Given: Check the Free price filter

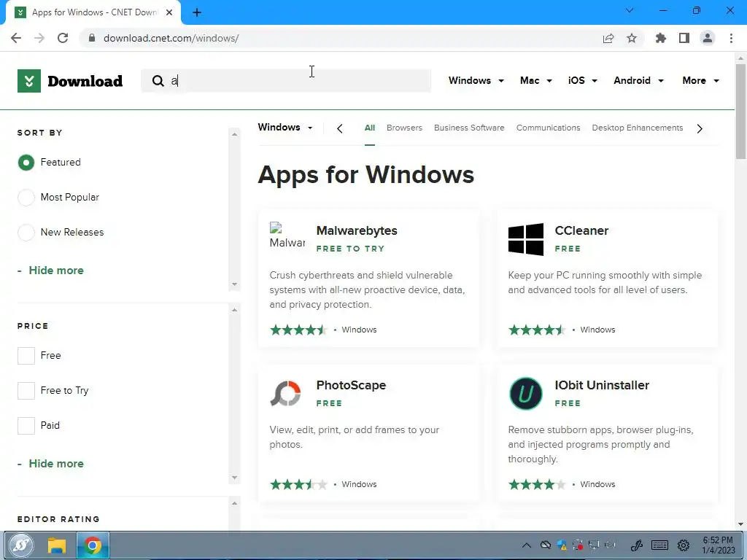Looking at the screenshot, I should pyautogui.click(x=26, y=356).
